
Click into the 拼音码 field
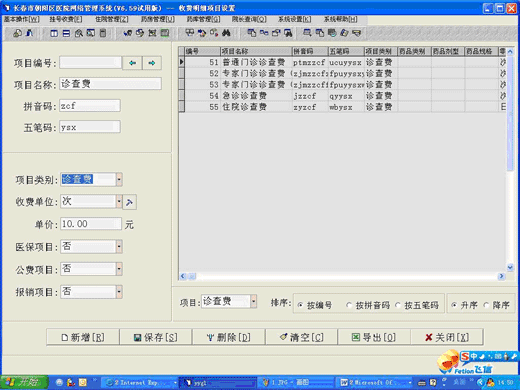[x=90, y=106]
